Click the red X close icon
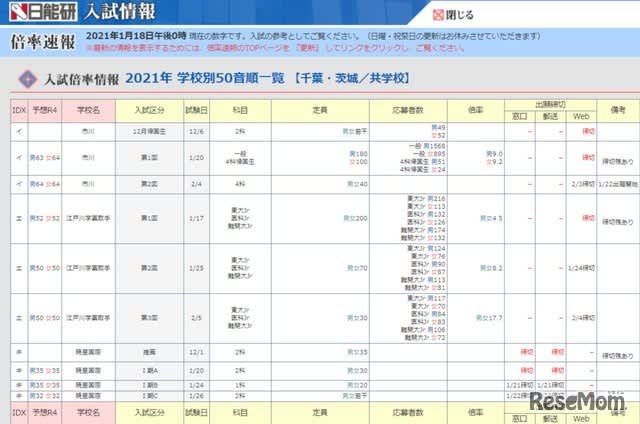Viewport: 640px width, 424px height. [438, 15]
